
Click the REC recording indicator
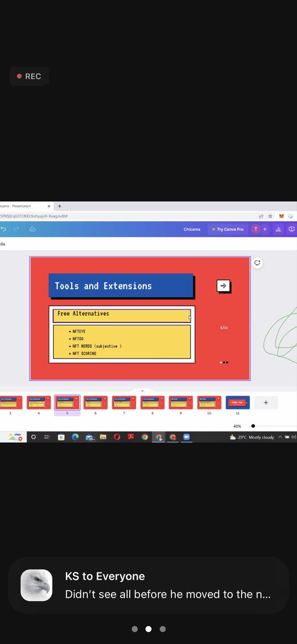coord(29,76)
